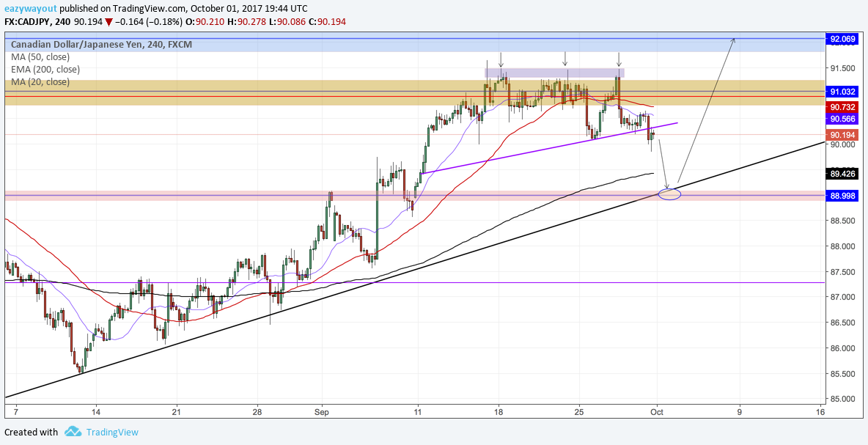This screenshot has height=445, width=868.
Task: Click the 86.500 price axis label
Action: (842, 323)
